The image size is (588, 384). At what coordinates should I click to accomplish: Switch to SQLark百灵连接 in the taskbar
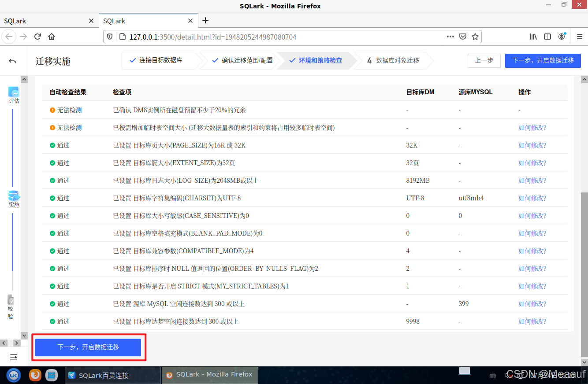[113, 375]
